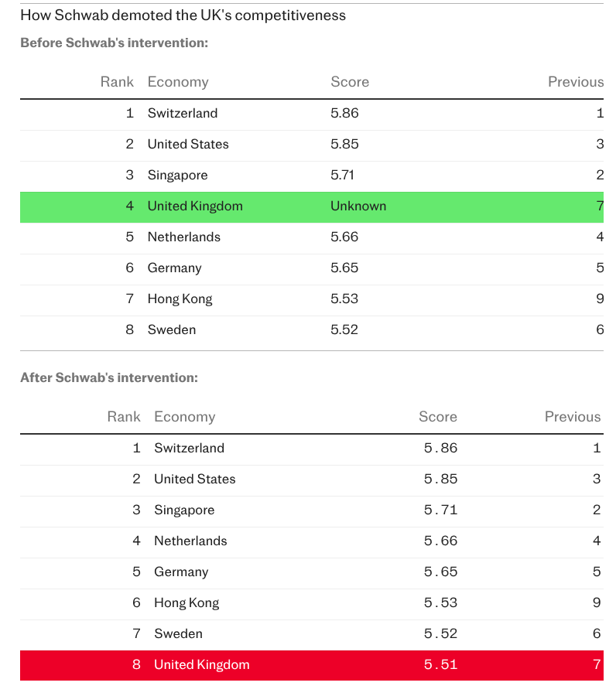
Task: Click Netherlands ranked 5 in Before table
Action: 184,237
